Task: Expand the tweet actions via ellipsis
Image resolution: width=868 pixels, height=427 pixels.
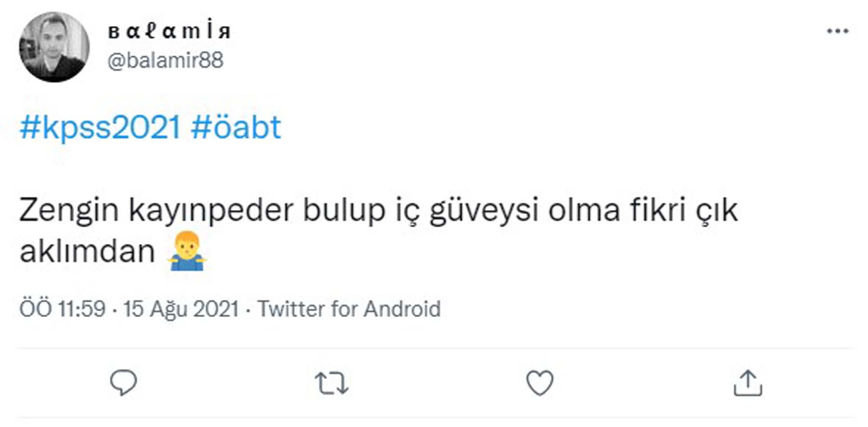Action: [x=838, y=30]
